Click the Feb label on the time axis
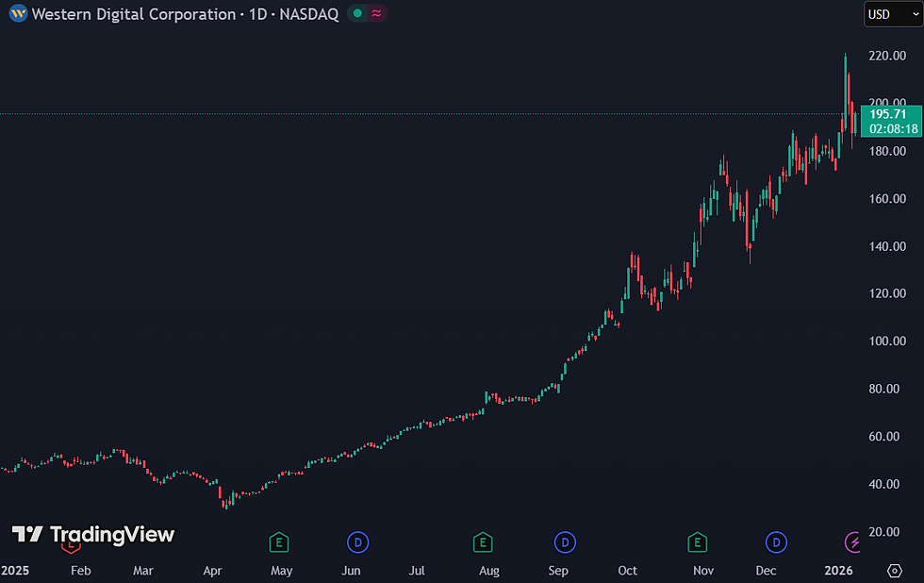The height and width of the screenshot is (583, 924). (x=81, y=571)
